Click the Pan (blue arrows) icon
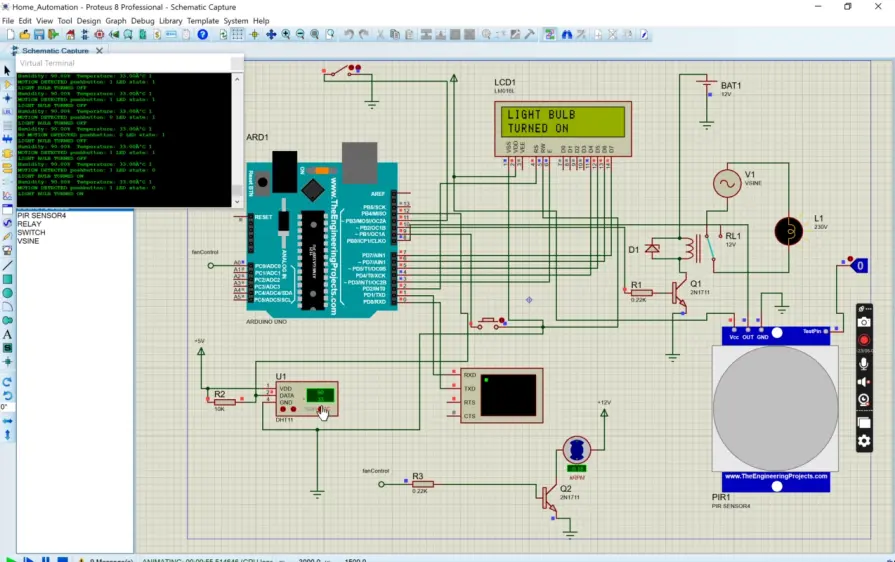895x562 pixels. pos(271,35)
